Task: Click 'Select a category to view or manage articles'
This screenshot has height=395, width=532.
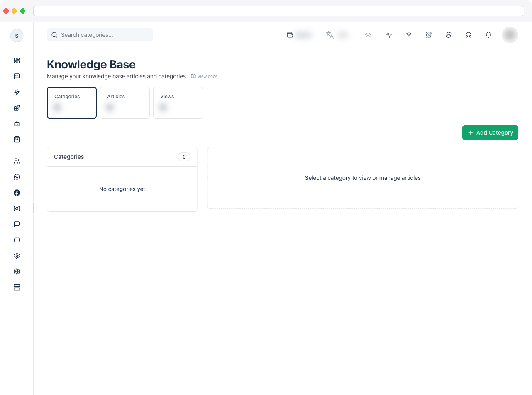Action: coord(363,178)
